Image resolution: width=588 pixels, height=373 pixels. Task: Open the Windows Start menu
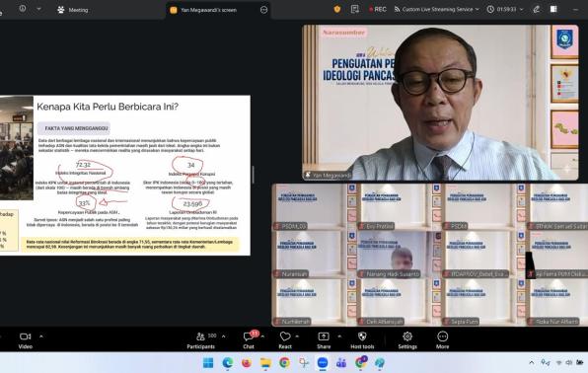208,363
